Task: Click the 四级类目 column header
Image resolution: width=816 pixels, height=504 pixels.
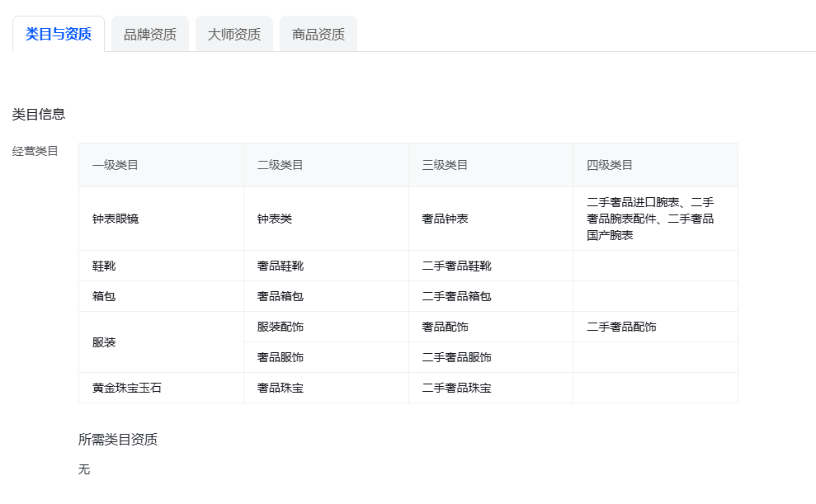Action: (x=655, y=165)
